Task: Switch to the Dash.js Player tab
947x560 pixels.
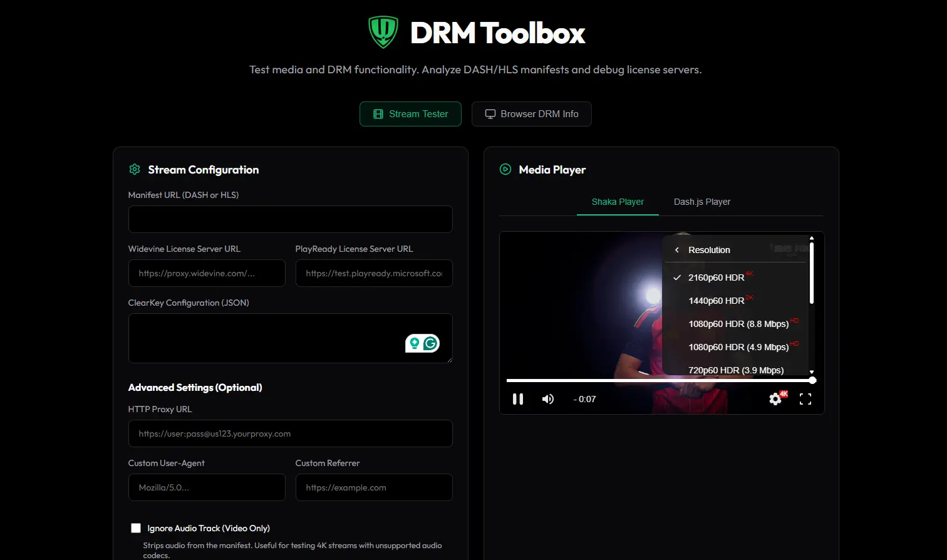Action: coord(702,202)
